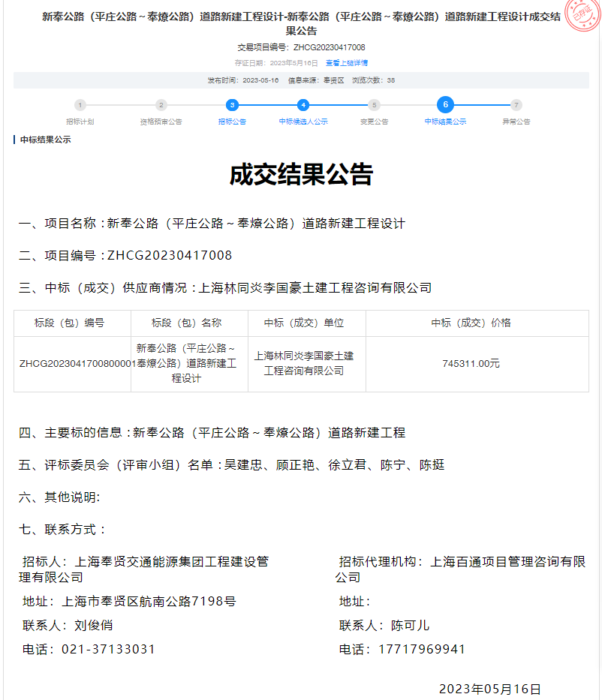Click step 2 circle for 资格预审公告
The width and height of the screenshot is (602, 700).
tap(161, 105)
